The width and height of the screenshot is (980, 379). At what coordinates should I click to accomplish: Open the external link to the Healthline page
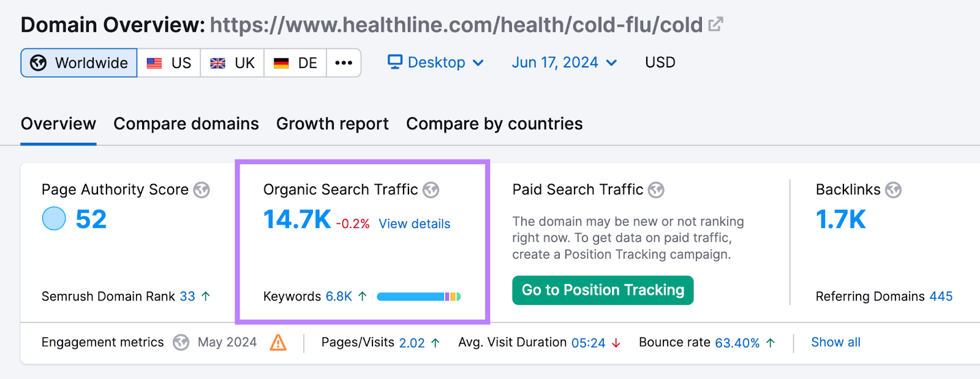pos(715,23)
